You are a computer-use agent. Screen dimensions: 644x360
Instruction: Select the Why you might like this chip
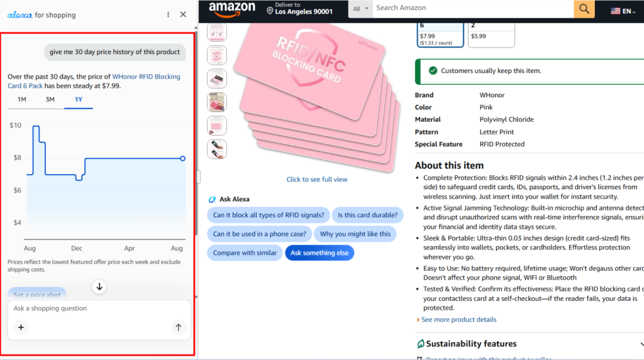[x=355, y=234]
